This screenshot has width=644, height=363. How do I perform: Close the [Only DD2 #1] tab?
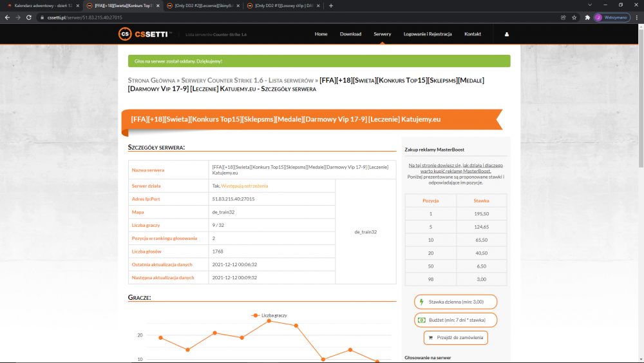pyautogui.click(x=318, y=6)
